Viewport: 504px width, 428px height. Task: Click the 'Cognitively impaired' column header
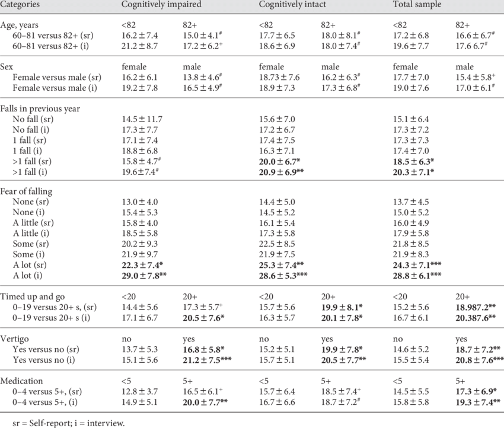[x=161, y=5]
